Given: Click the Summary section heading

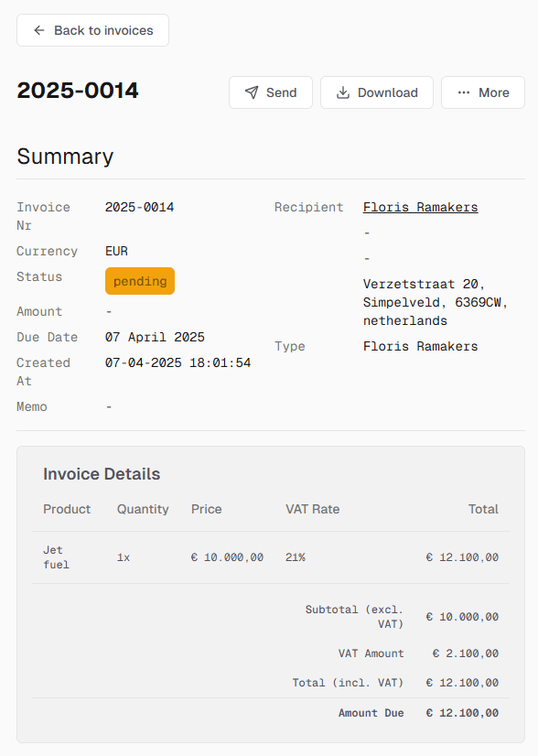Looking at the screenshot, I should [x=65, y=157].
